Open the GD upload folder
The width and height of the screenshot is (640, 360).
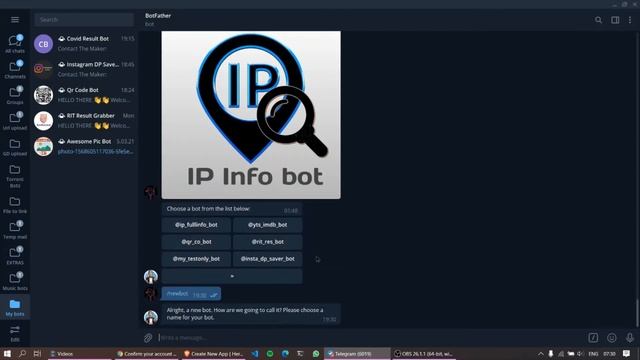tap(15, 147)
